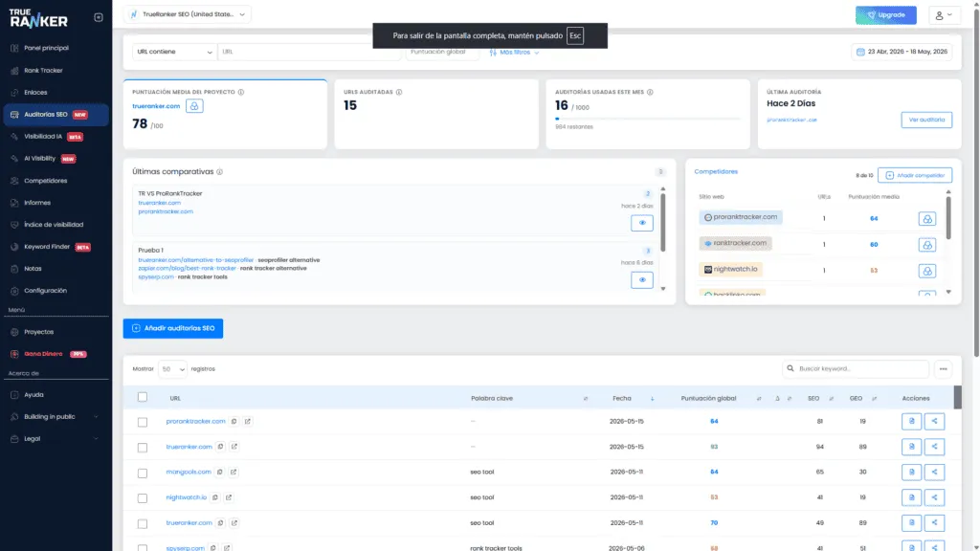The height and width of the screenshot is (551, 980).
Task: Click the Puntuación global filter field
Action: [442, 52]
